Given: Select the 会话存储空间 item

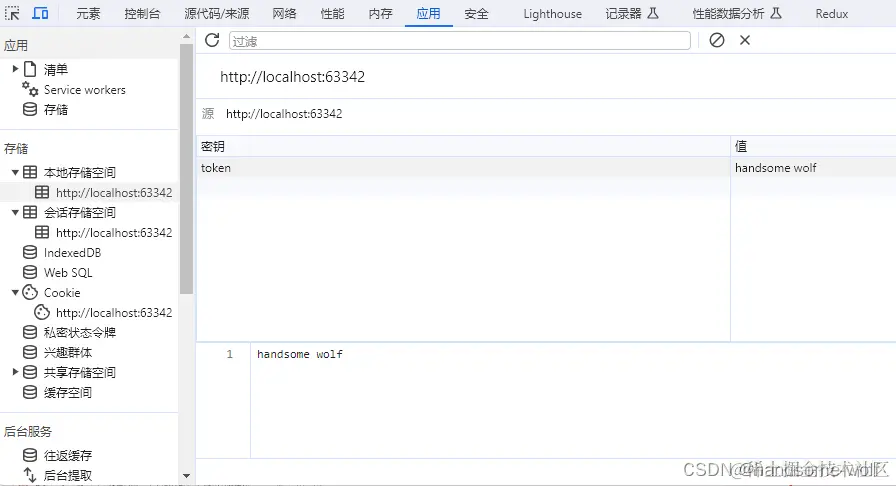Looking at the screenshot, I should pyautogui.click(x=79, y=213).
